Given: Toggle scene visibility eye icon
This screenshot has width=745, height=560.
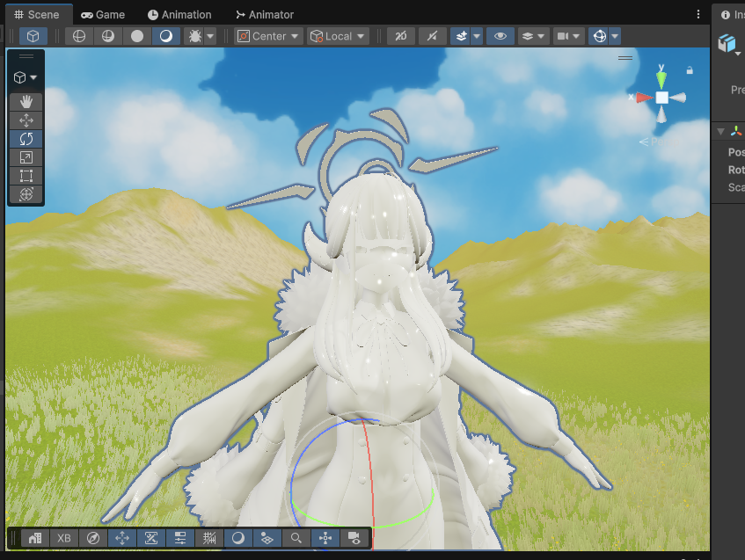Looking at the screenshot, I should [x=500, y=36].
